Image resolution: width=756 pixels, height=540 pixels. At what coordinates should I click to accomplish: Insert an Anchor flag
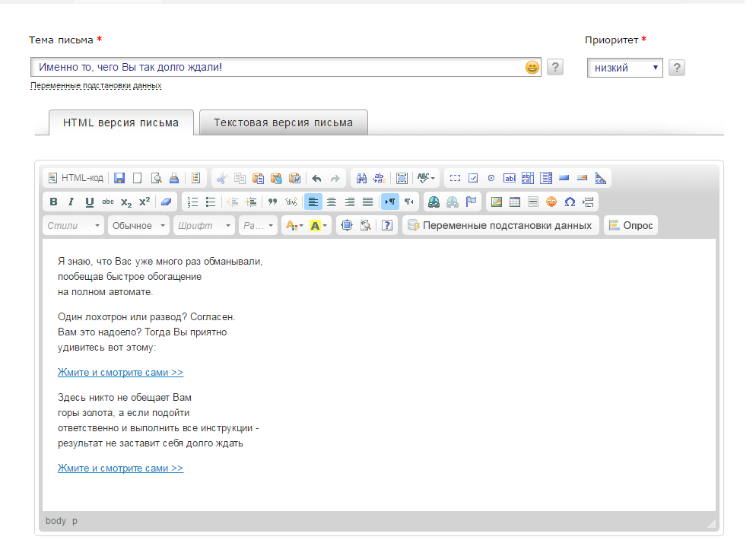471,202
